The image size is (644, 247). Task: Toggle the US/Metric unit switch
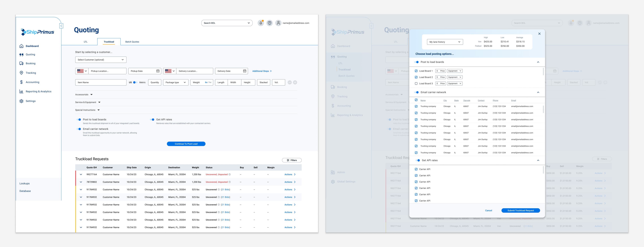pos(135,82)
